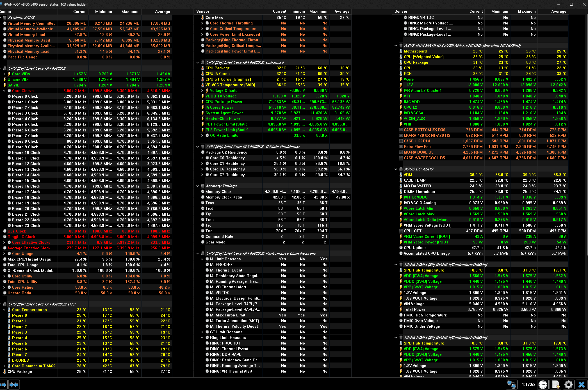Click lightning icon beside Vcore
Image resolution: width=588 pixels, height=390 pixels.
[401, 79]
